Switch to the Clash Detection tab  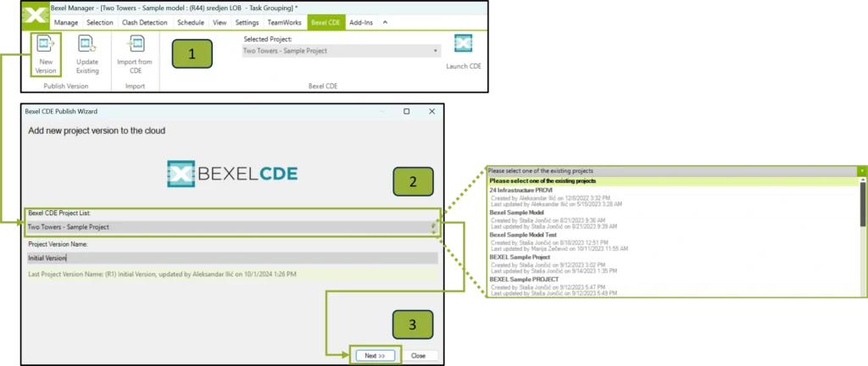tap(144, 23)
